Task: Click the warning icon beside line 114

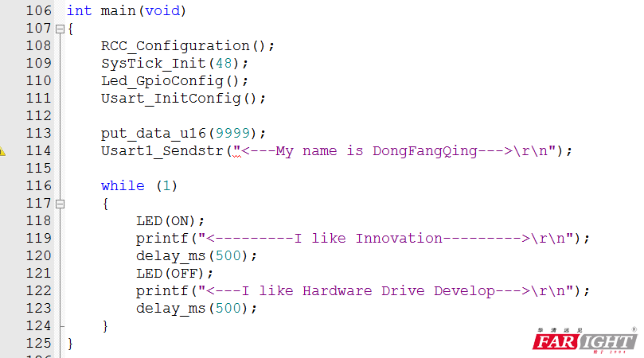Action: pos(2,151)
